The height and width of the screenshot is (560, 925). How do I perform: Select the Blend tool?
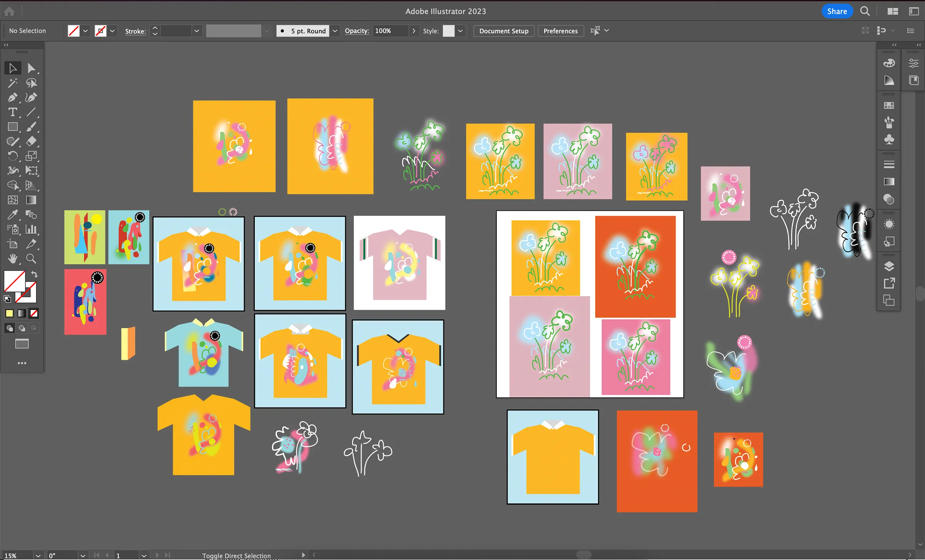(31, 215)
